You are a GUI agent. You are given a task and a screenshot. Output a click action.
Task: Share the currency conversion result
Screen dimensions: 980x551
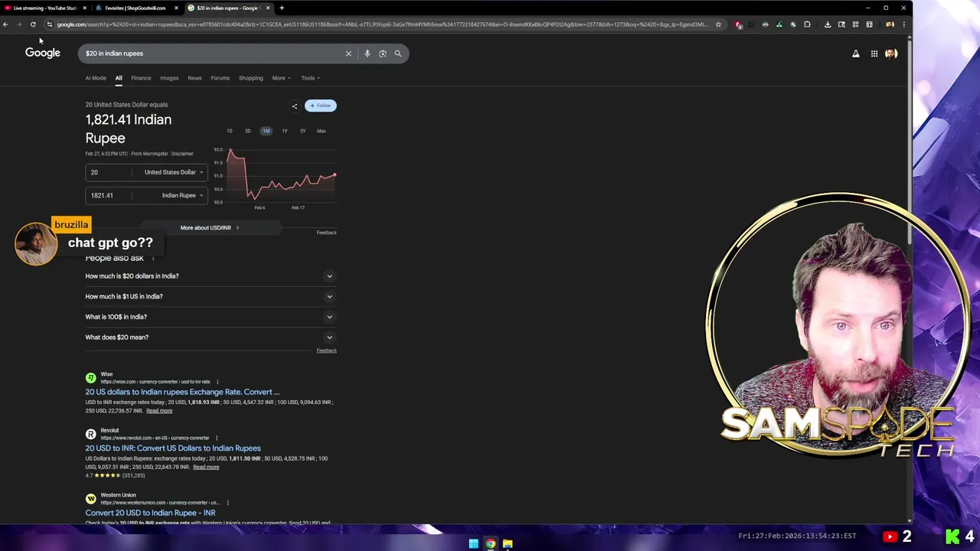[295, 106]
